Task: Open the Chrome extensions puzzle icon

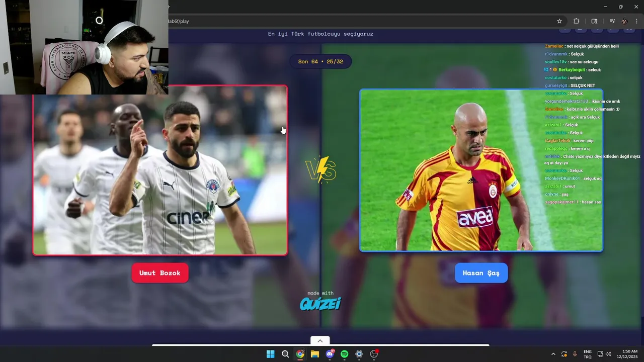Action: click(577, 21)
